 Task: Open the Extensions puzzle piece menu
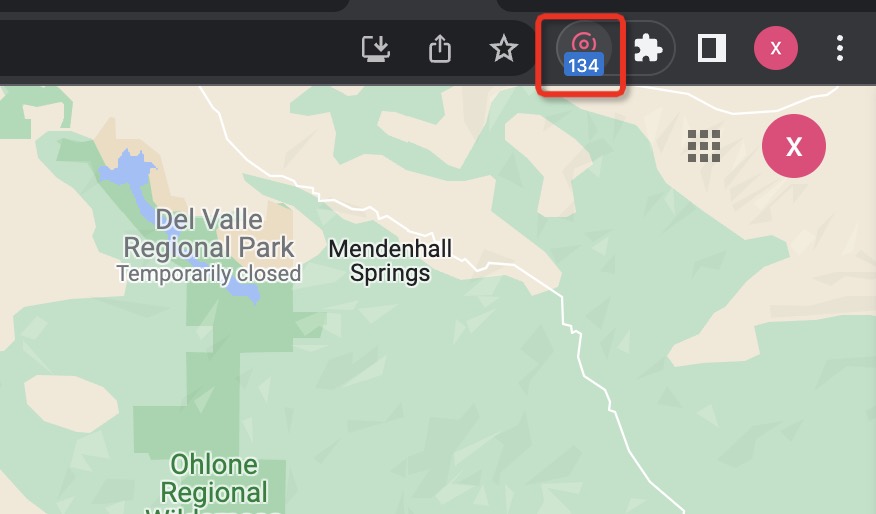(648, 48)
